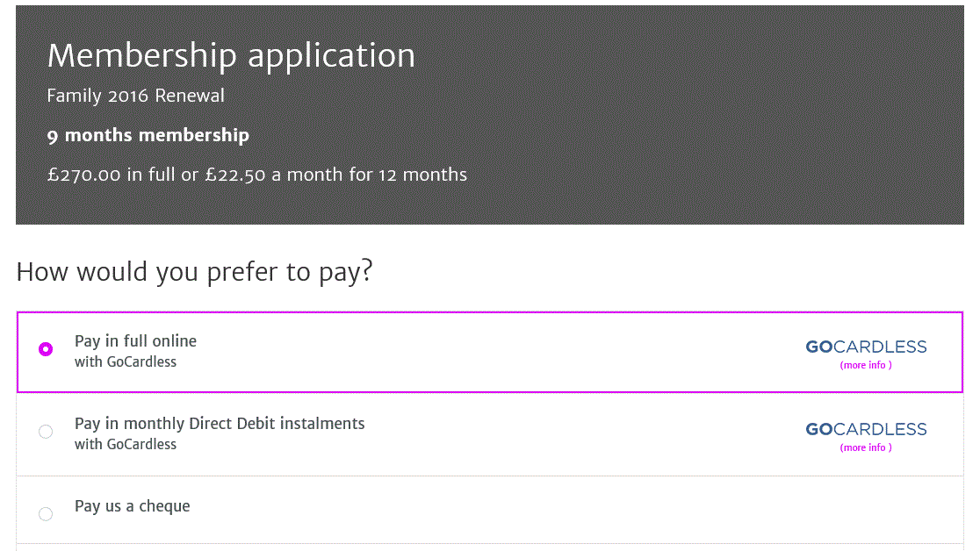The height and width of the screenshot is (551, 980).
Task: Click the GoCardless logo in the Direct Debit option
Action: (x=866, y=429)
